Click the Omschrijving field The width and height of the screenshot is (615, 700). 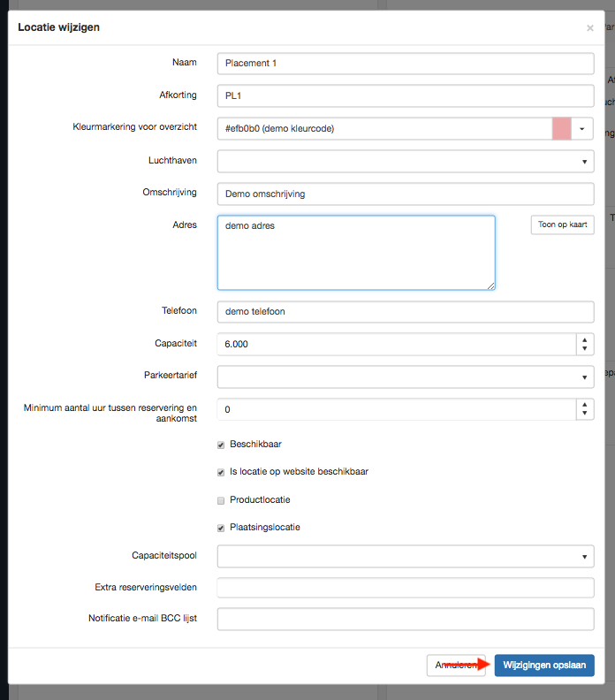tap(406, 194)
